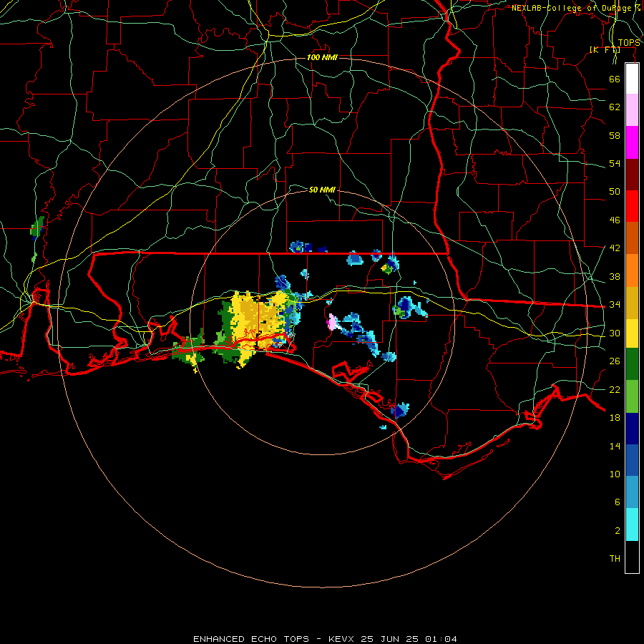Click the "50 NMI" range ring label

(x=322, y=190)
